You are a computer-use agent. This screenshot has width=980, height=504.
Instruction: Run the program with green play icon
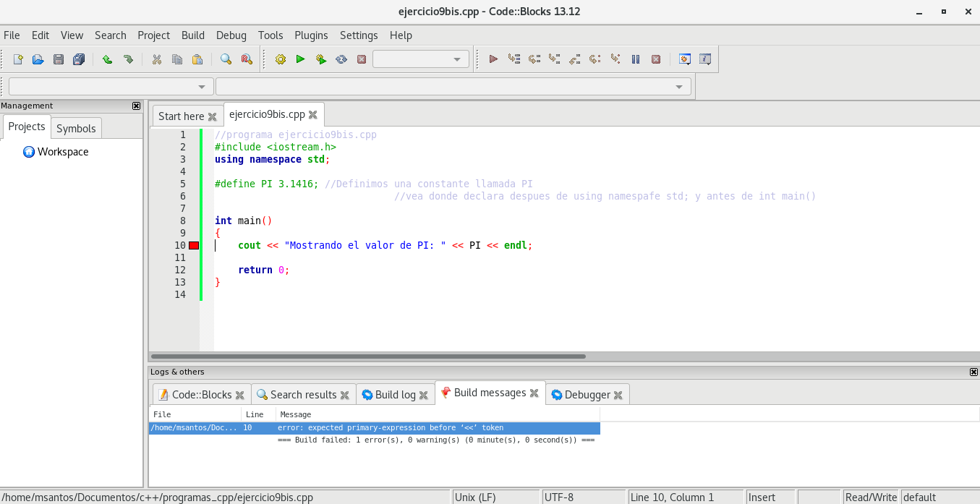pos(300,59)
